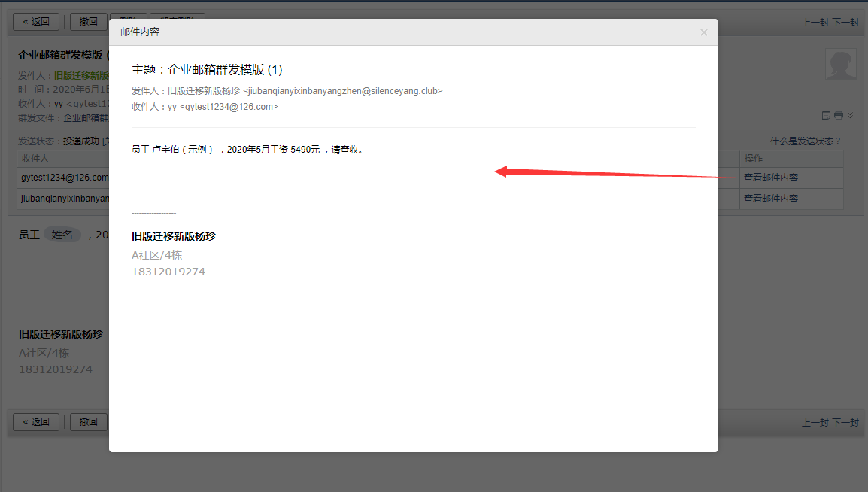868x492 pixels.
Task: Click the top « 返回 button
Action: tap(36, 22)
